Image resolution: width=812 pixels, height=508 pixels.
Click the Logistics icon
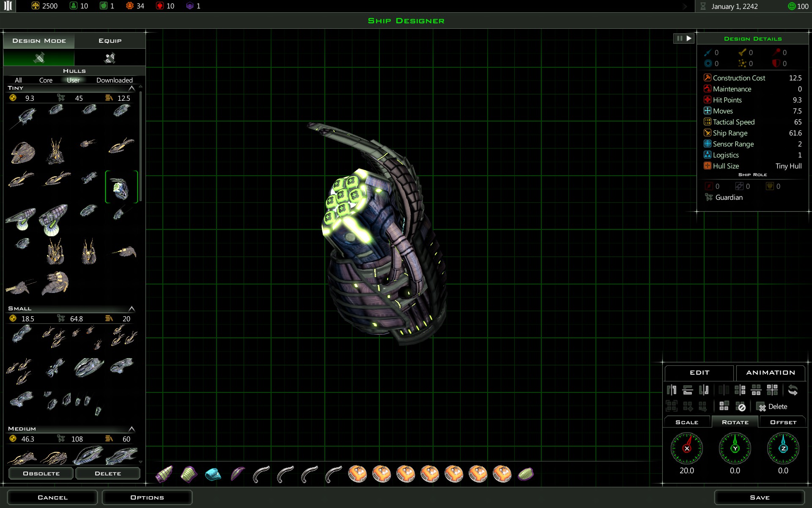707,155
